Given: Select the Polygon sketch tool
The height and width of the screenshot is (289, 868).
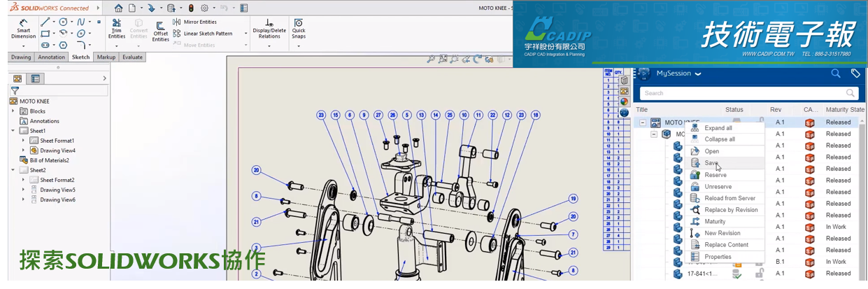Looking at the screenshot, I should 64,45.
